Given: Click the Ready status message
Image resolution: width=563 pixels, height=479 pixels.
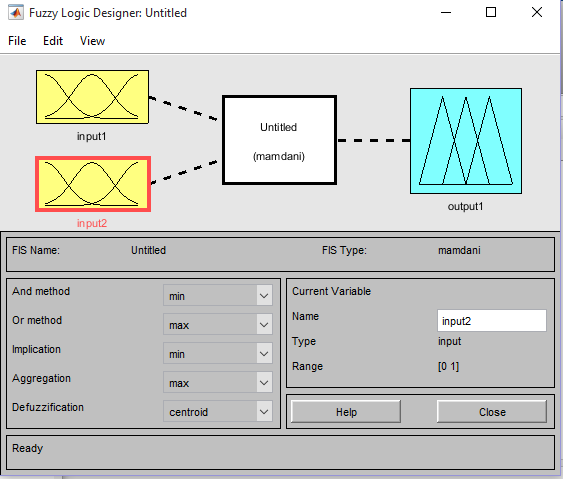Looking at the screenshot, I should tap(28, 448).
